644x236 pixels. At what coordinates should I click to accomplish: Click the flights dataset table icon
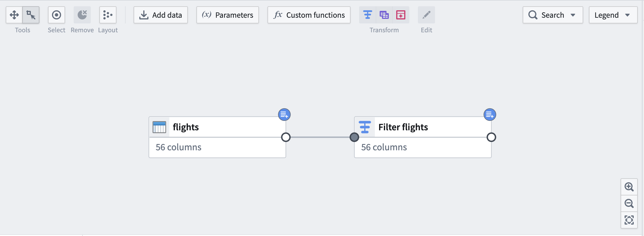(159, 127)
